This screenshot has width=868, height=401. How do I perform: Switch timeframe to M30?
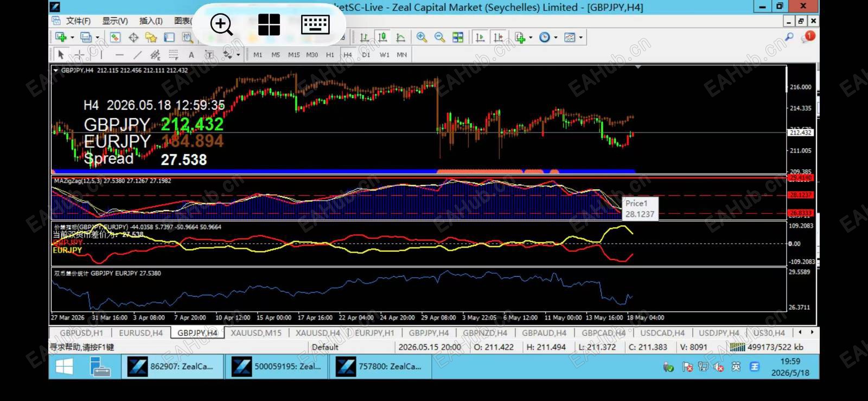tap(312, 55)
